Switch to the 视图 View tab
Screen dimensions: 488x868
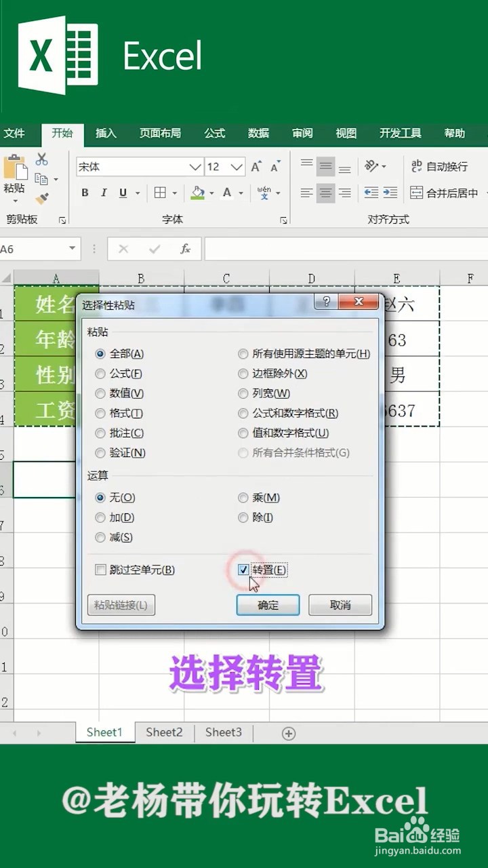(x=346, y=134)
